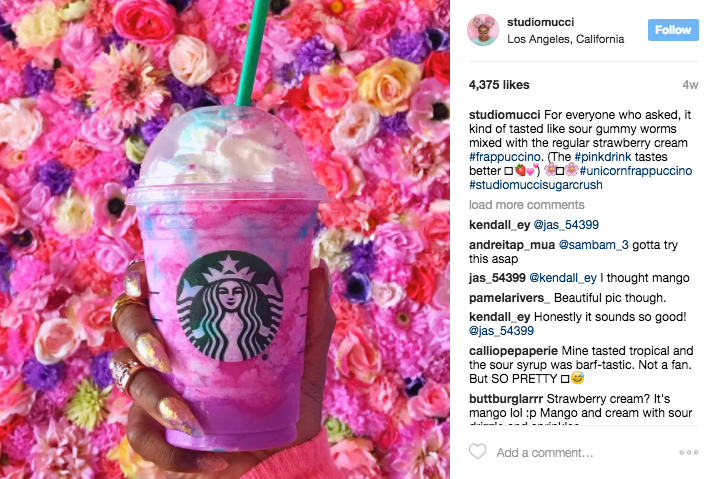The image size is (718, 479).
Task: Open the #unicornfrappuccino hashtag
Action: [x=636, y=171]
